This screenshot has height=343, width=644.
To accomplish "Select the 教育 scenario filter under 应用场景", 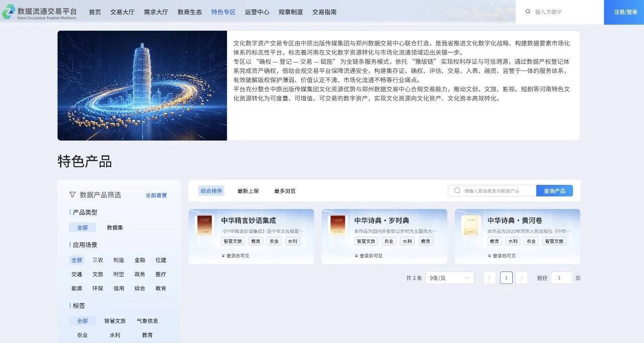I will [x=161, y=289].
